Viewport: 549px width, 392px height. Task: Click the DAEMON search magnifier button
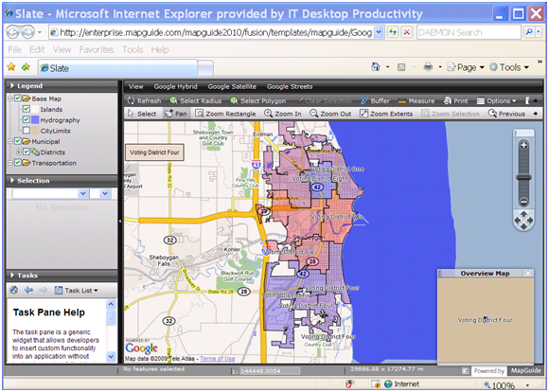[529, 32]
